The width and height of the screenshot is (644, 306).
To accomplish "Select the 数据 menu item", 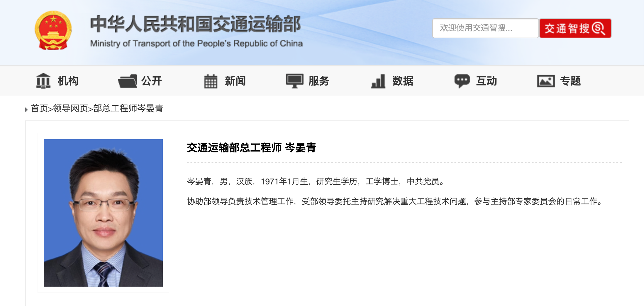I will [x=403, y=81].
